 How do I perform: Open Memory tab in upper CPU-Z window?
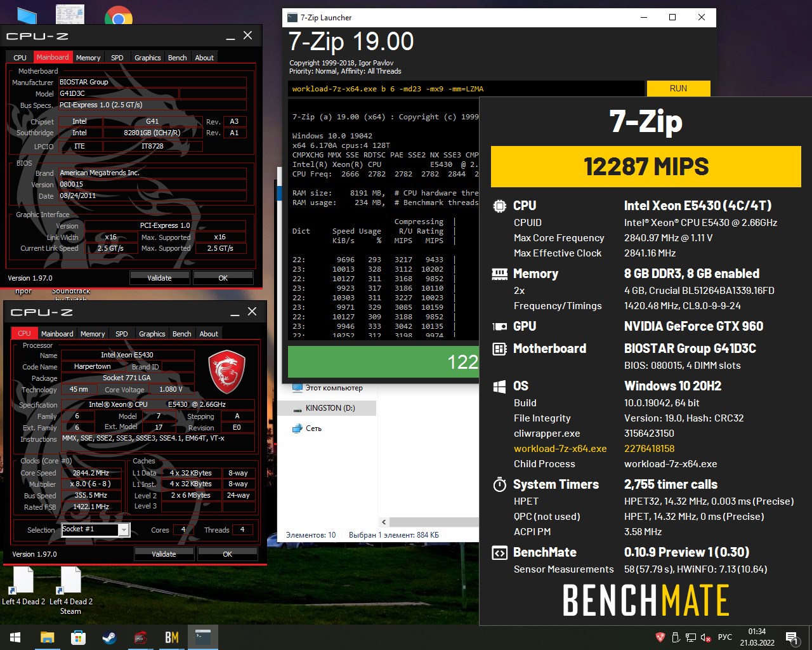[88, 58]
